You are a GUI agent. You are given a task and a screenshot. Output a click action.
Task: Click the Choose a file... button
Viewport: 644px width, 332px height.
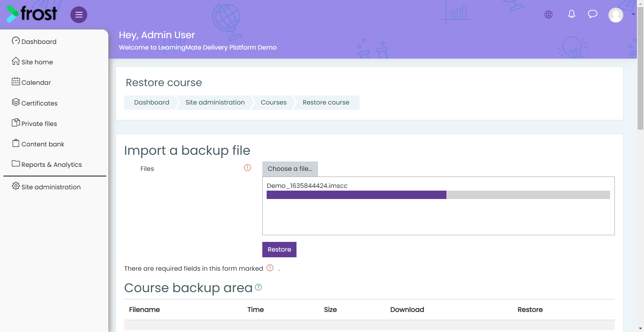coord(290,169)
